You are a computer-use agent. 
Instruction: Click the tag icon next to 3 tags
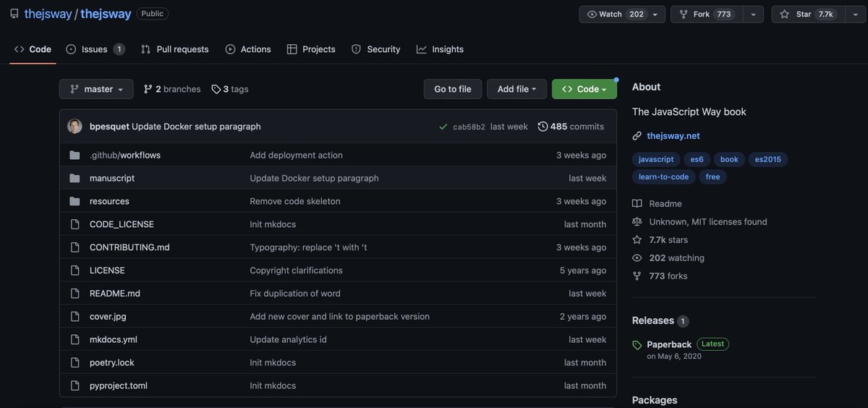click(216, 89)
